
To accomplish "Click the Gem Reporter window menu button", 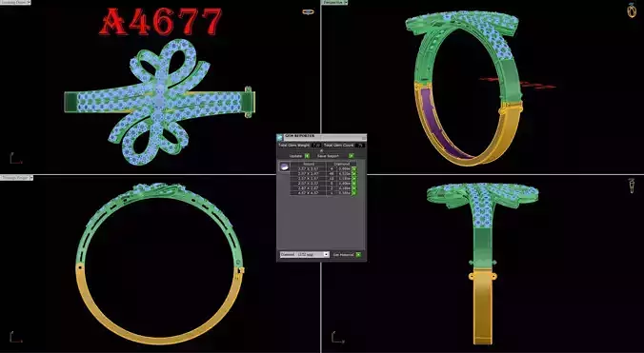I will [364, 139].
